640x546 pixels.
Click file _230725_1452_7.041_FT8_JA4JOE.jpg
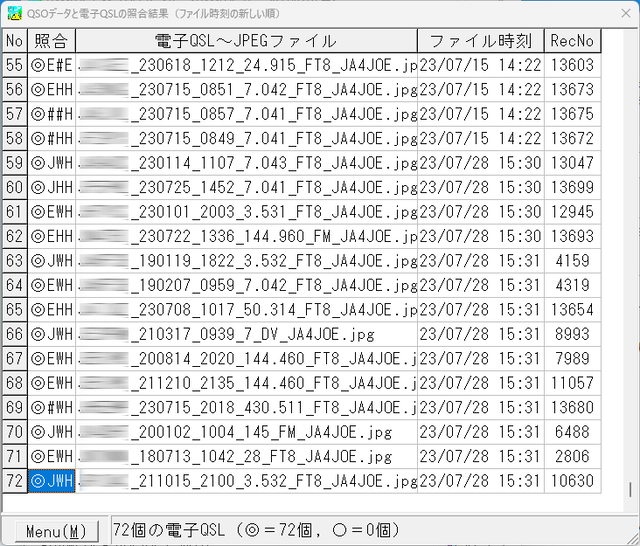247,187
